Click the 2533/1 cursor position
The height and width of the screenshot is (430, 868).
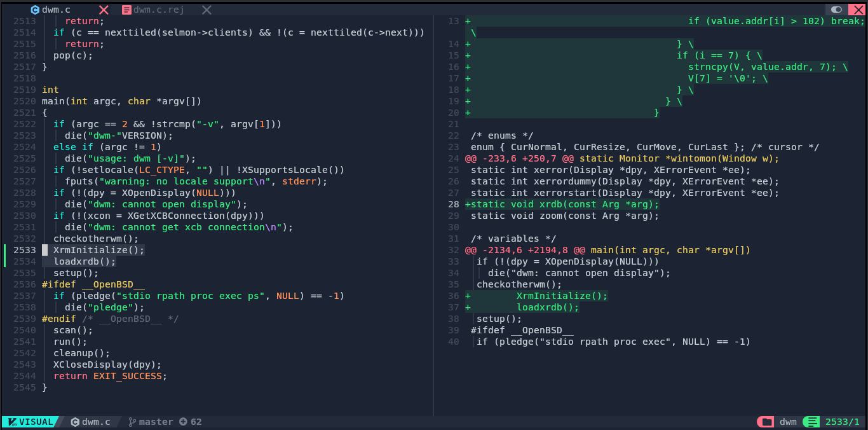(842, 422)
